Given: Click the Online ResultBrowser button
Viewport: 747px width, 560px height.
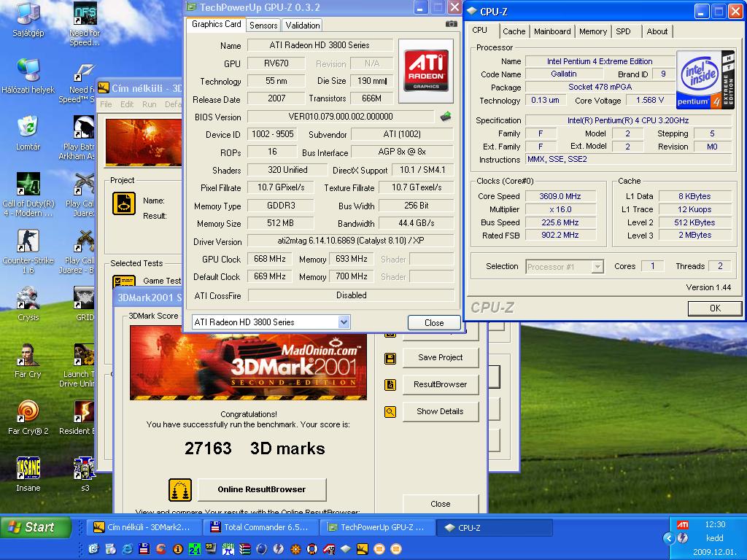Looking at the screenshot, I should 262,490.
